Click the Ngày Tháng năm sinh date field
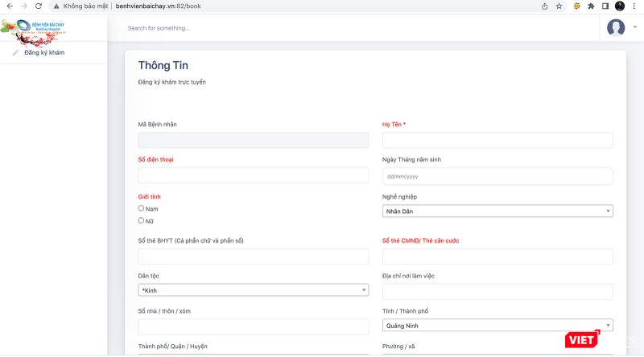 (497, 176)
